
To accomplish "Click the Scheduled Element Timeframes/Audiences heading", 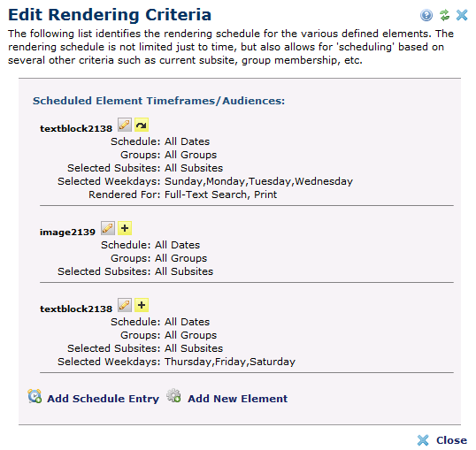I will (158, 101).
